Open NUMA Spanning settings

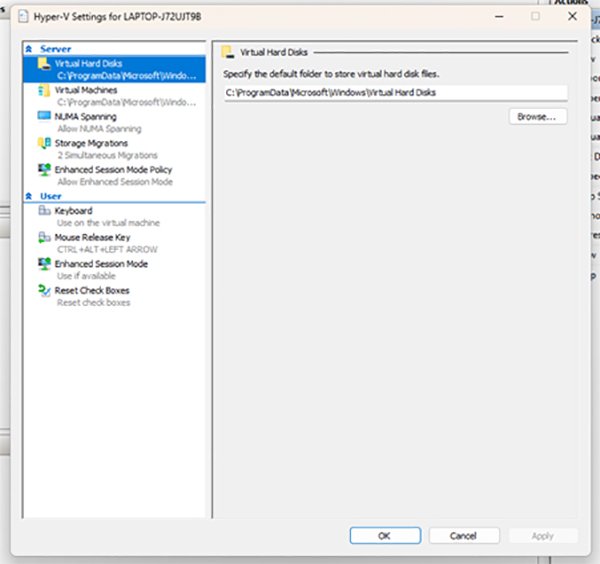[85, 117]
